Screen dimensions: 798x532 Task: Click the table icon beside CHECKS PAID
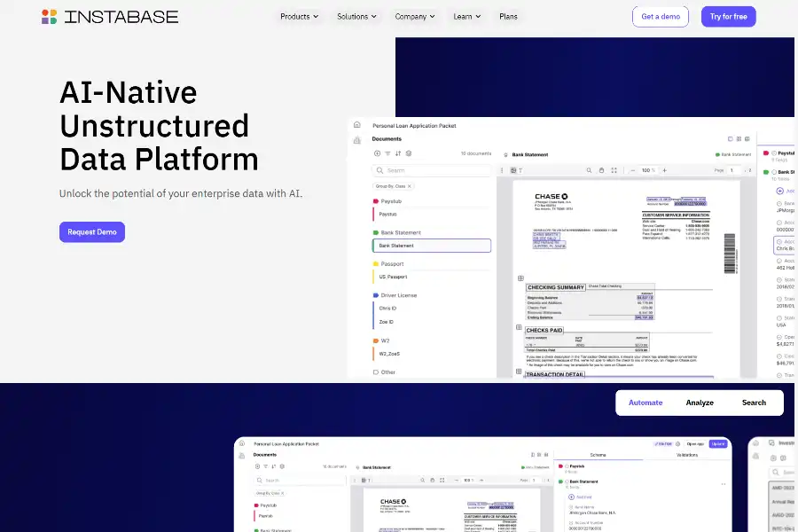pyautogui.click(x=519, y=327)
